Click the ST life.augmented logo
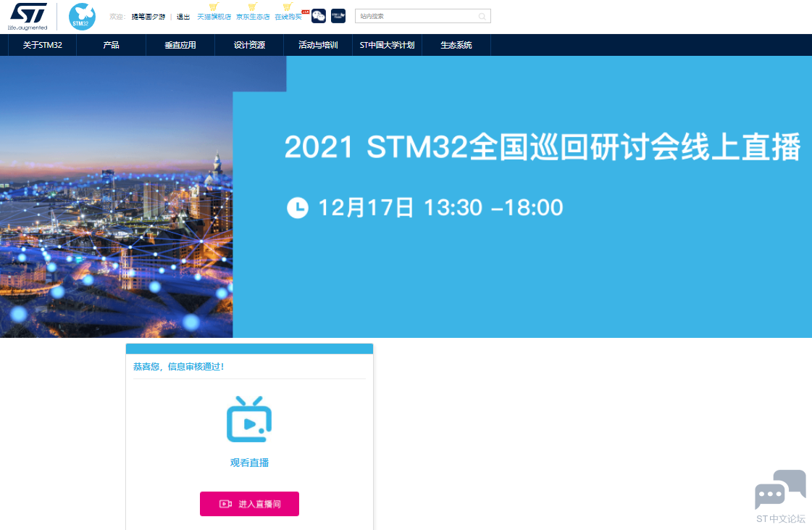The width and height of the screenshot is (812, 530). [28, 17]
